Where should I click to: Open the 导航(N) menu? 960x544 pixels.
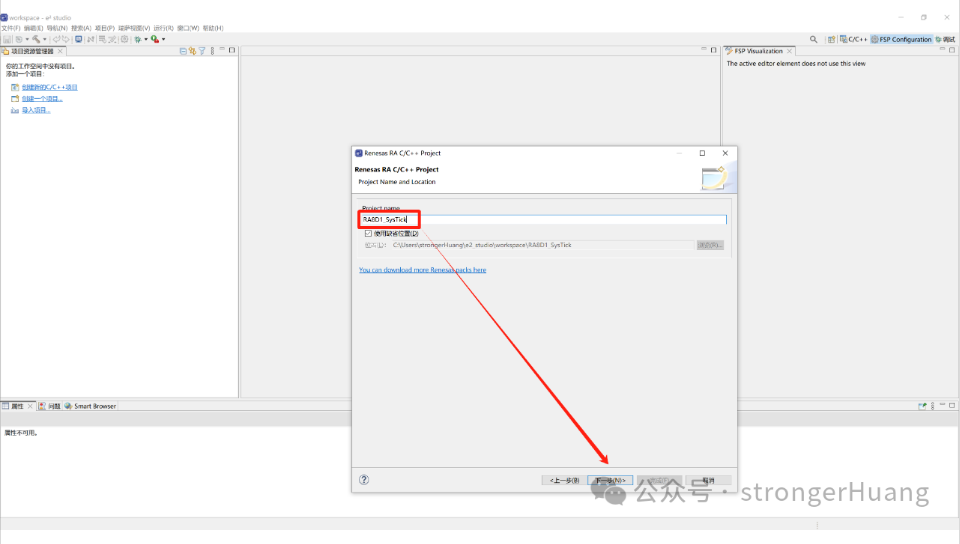pos(57,28)
